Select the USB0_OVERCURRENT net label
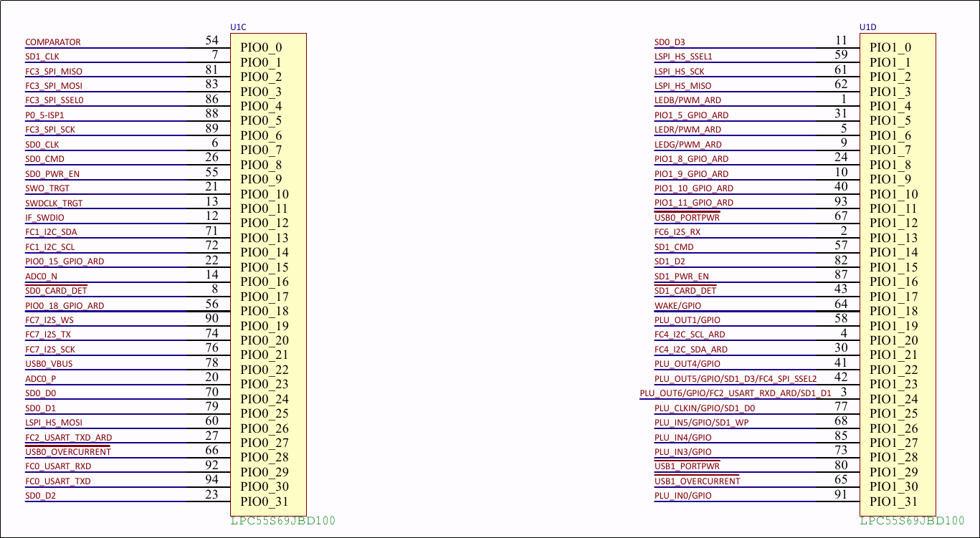Image resolution: width=980 pixels, height=538 pixels. (x=68, y=452)
